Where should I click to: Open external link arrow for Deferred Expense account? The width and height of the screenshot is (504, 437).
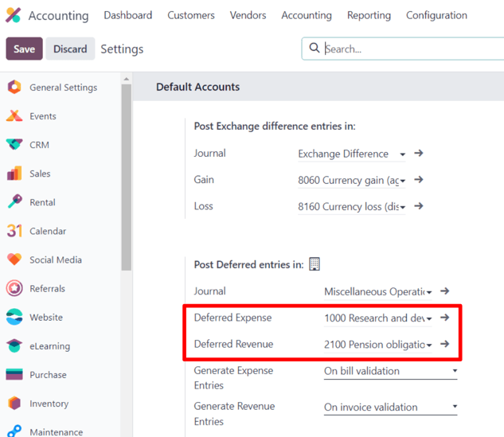(x=445, y=318)
